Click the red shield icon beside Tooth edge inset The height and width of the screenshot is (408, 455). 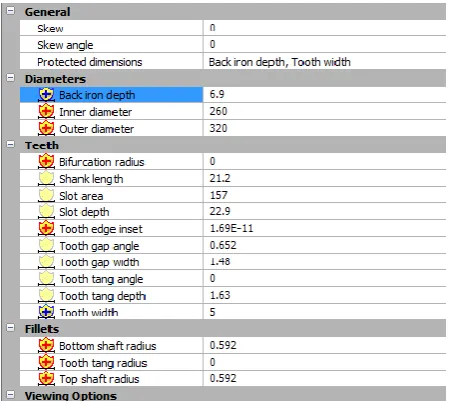click(x=46, y=229)
